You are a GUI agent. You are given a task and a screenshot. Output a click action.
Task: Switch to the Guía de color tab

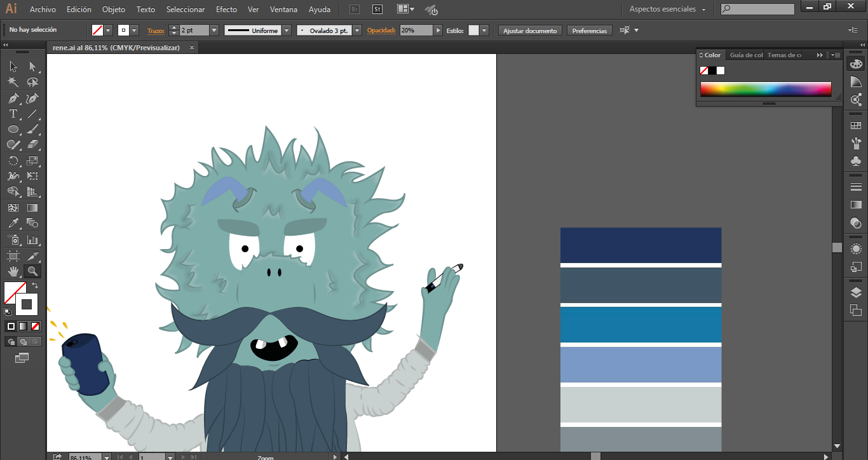pyautogui.click(x=746, y=55)
